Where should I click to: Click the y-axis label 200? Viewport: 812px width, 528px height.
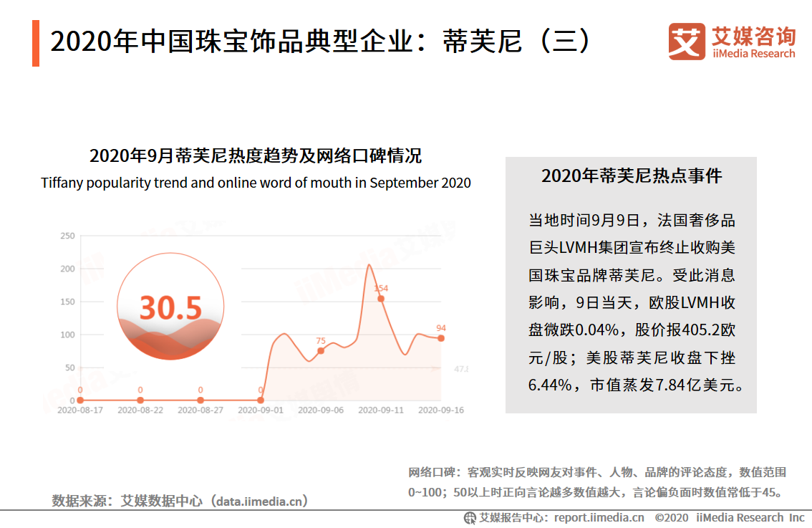click(67, 269)
